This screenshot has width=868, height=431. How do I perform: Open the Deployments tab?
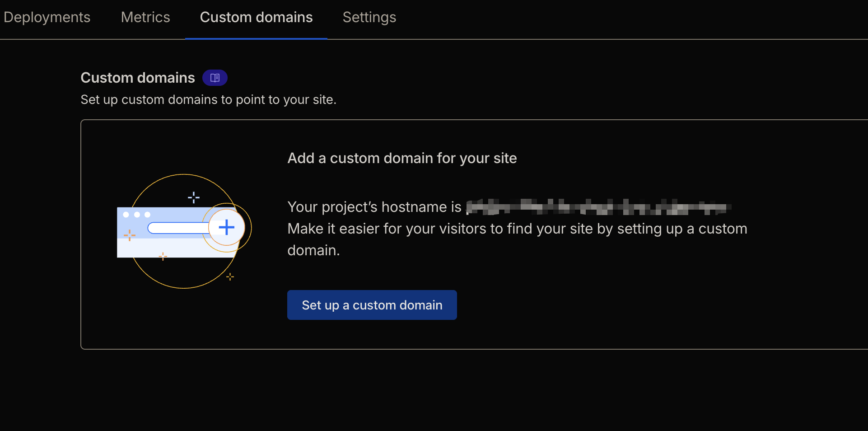(47, 17)
